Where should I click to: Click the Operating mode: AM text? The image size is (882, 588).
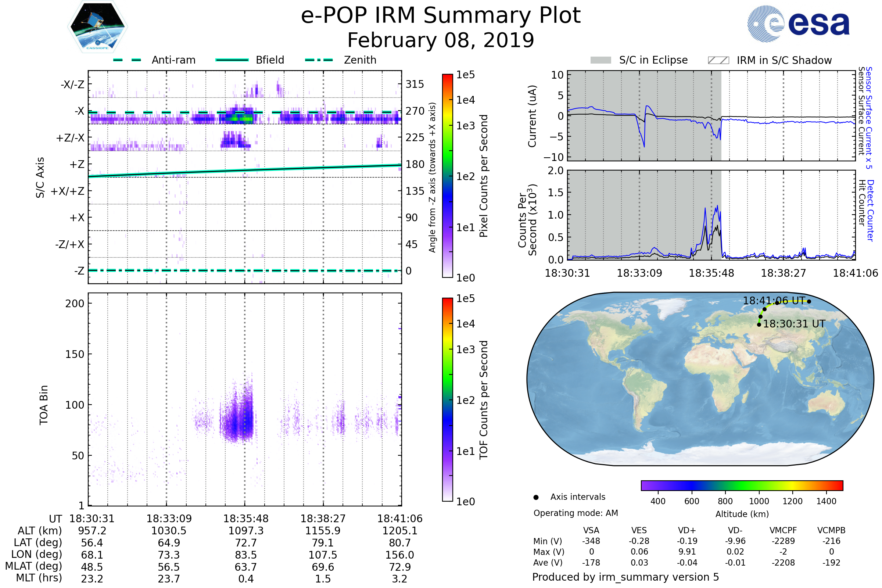click(576, 513)
